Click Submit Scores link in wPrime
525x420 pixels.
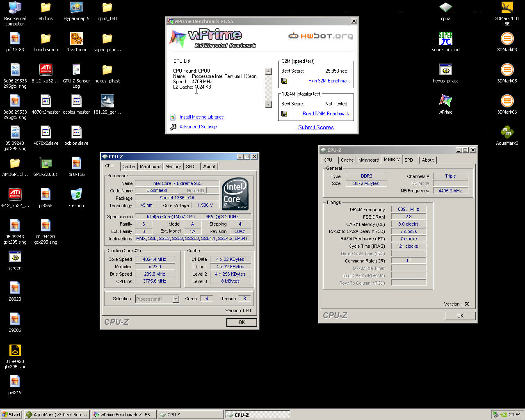(316, 127)
